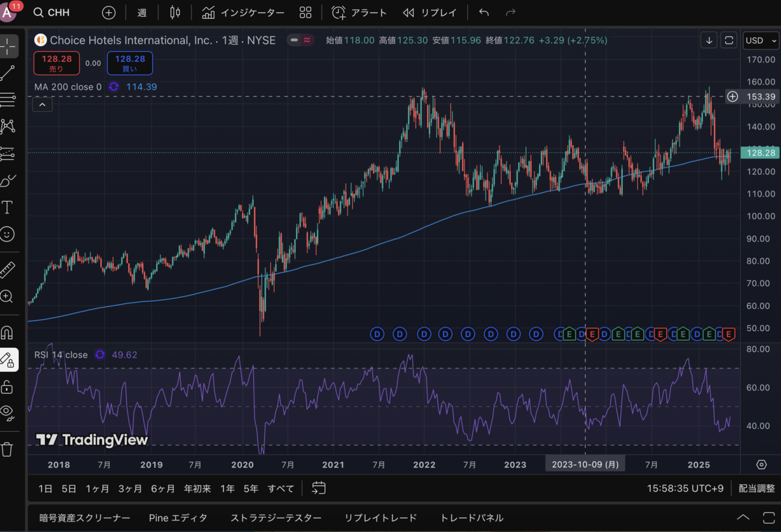Select the 年初来 year-to-date range
The width and height of the screenshot is (781, 532).
(x=197, y=488)
